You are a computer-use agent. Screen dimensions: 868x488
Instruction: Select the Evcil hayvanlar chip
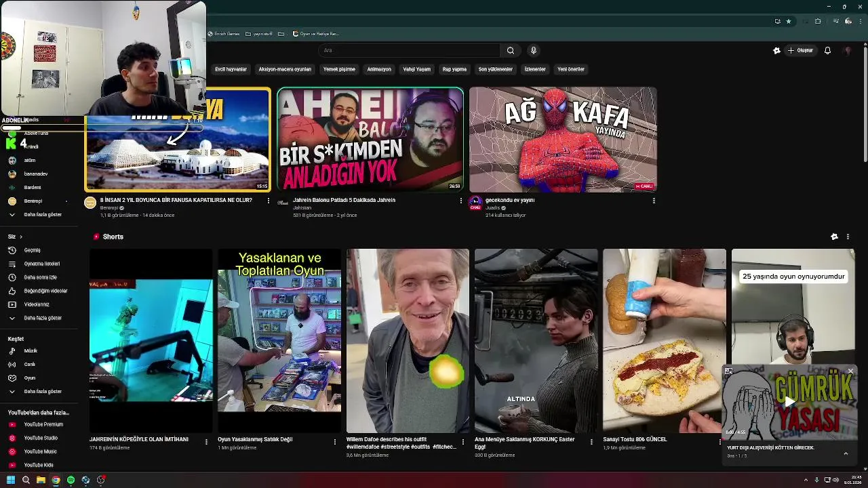pos(231,69)
